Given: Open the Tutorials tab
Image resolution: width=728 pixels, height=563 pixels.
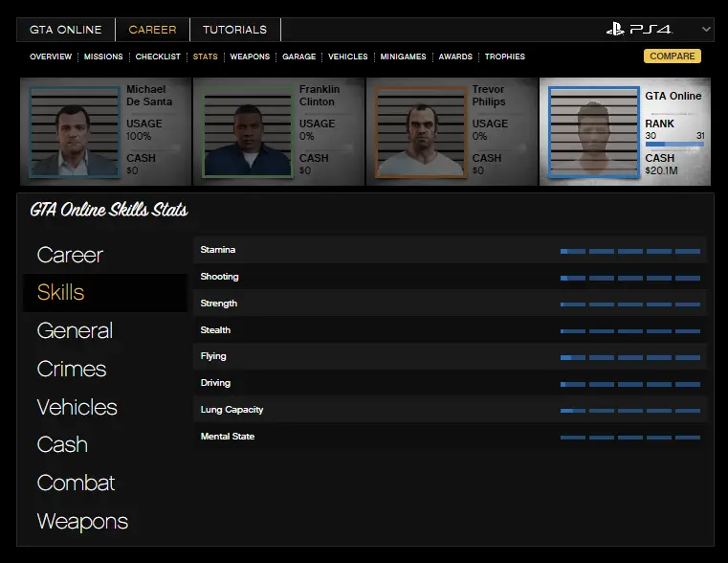Looking at the screenshot, I should pyautogui.click(x=234, y=30).
